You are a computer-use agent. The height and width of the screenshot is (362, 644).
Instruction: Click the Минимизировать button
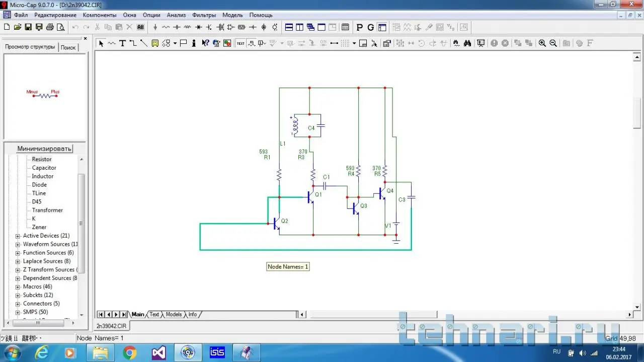tap(45, 149)
